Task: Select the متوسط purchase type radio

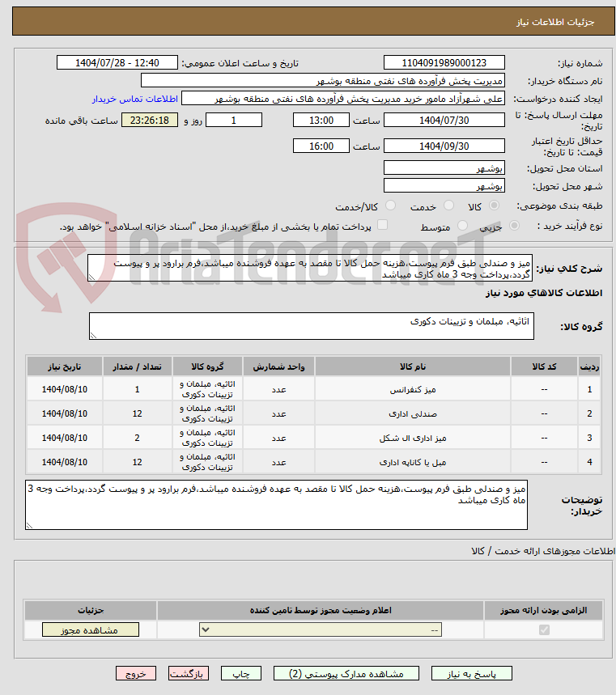Action: pos(462,226)
